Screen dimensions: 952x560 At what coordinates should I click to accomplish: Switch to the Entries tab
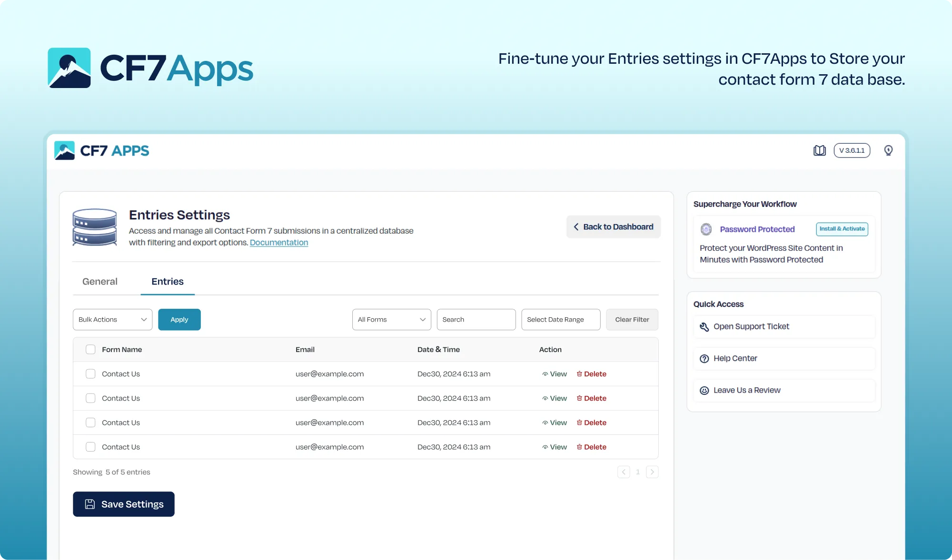click(168, 282)
